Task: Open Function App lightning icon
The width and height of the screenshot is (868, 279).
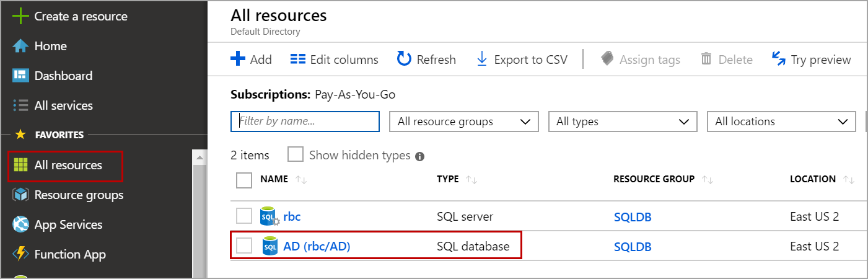Action: click(x=21, y=254)
